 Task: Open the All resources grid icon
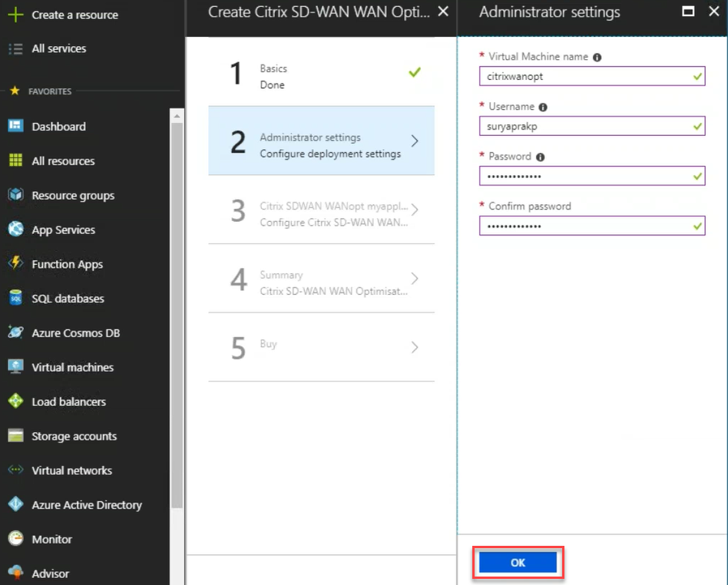click(15, 160)
